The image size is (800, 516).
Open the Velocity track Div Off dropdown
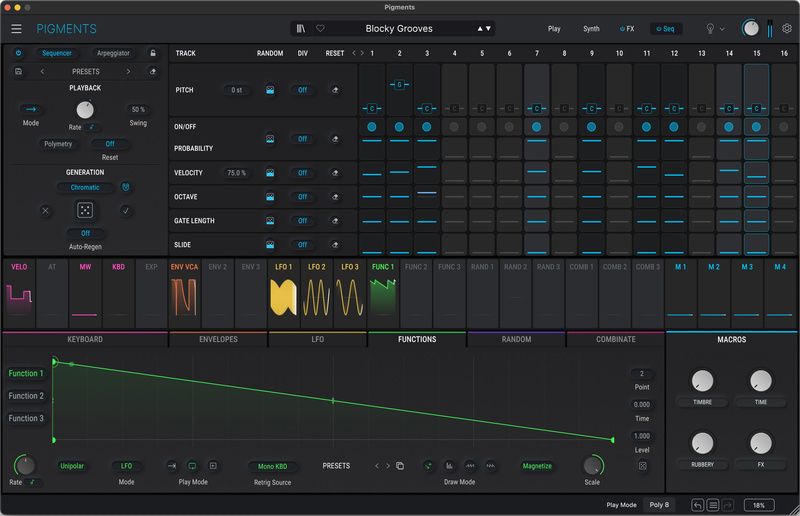303,173
